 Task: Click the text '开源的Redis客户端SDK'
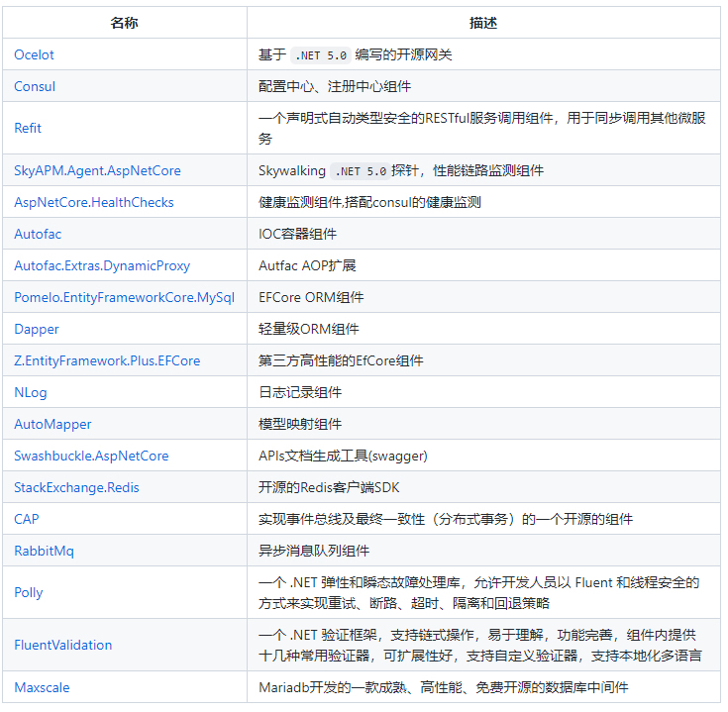(329, 488)
